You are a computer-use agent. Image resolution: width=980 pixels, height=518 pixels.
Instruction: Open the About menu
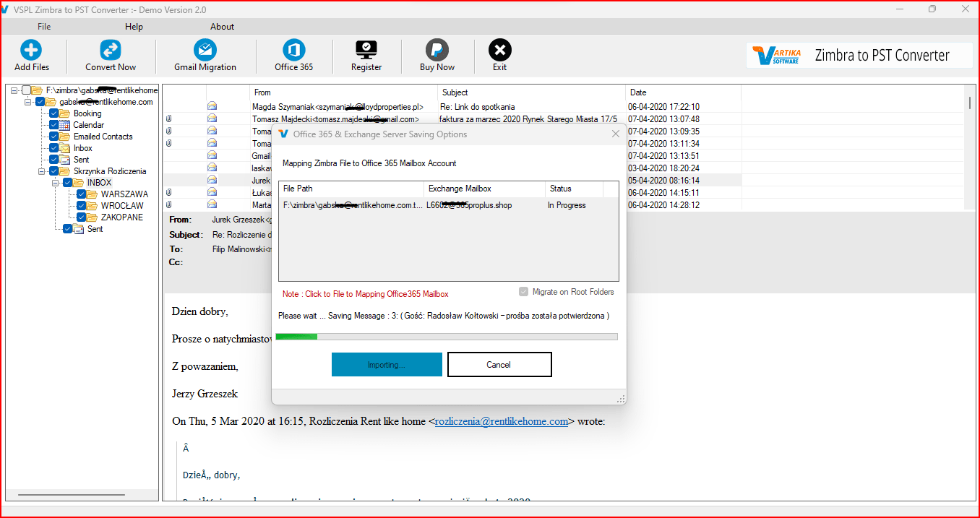tap(222, 27)
